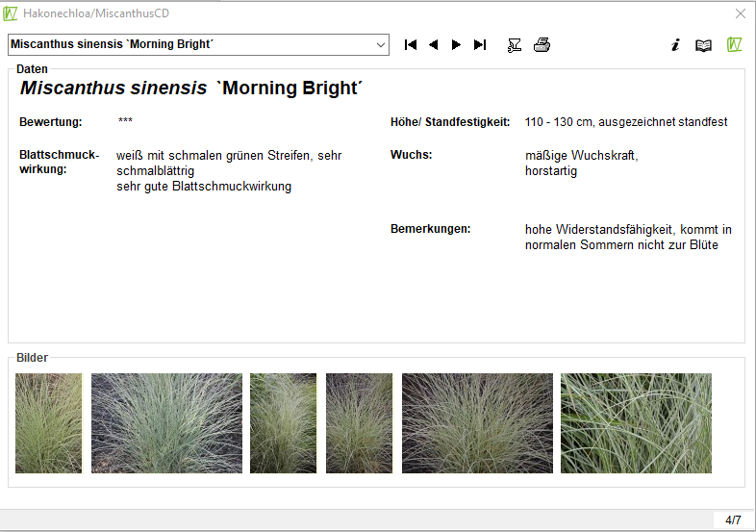
Task: Open the first grass thumbnail image
Action: (x=49, y=423)
